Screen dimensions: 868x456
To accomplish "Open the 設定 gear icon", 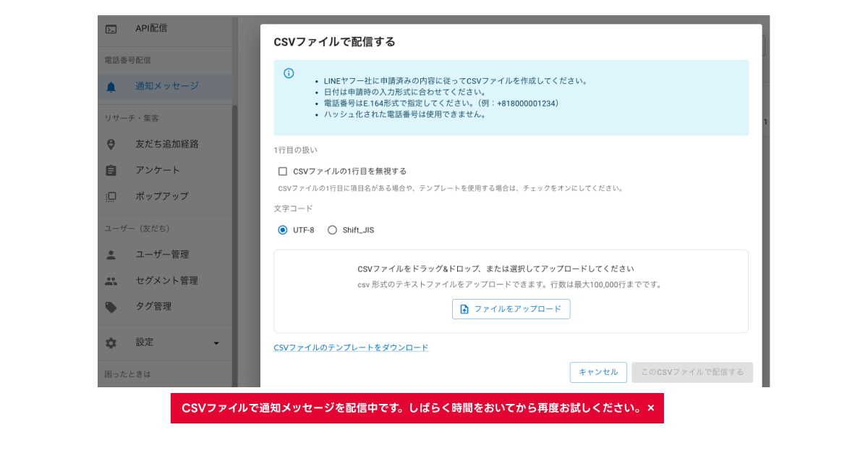I will (111, 342).
